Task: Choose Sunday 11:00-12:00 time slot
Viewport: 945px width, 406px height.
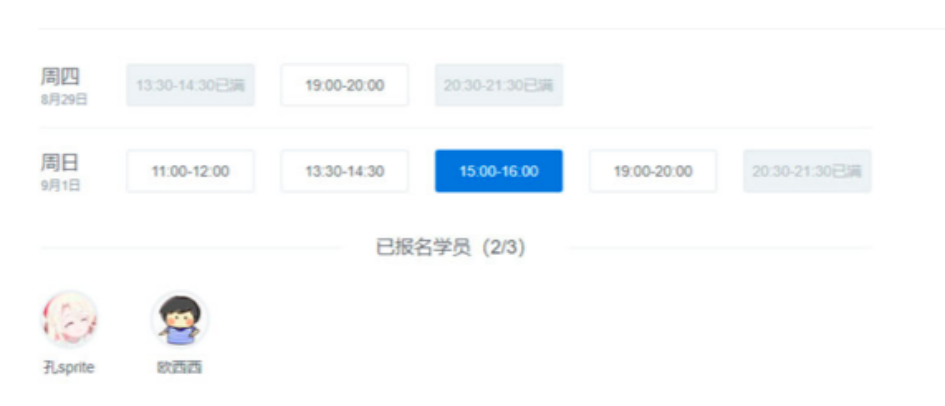Action: pyautogui.click(x=190, y=171)
